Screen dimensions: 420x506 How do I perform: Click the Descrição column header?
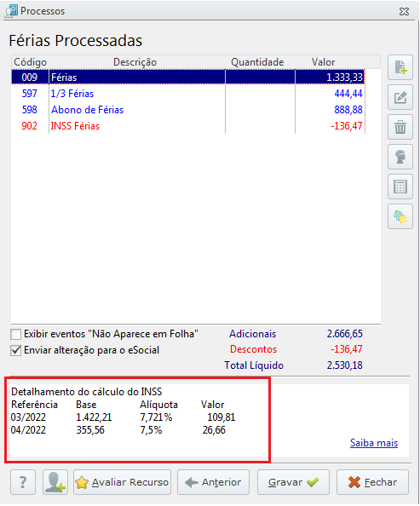click(x=135, y=62)
